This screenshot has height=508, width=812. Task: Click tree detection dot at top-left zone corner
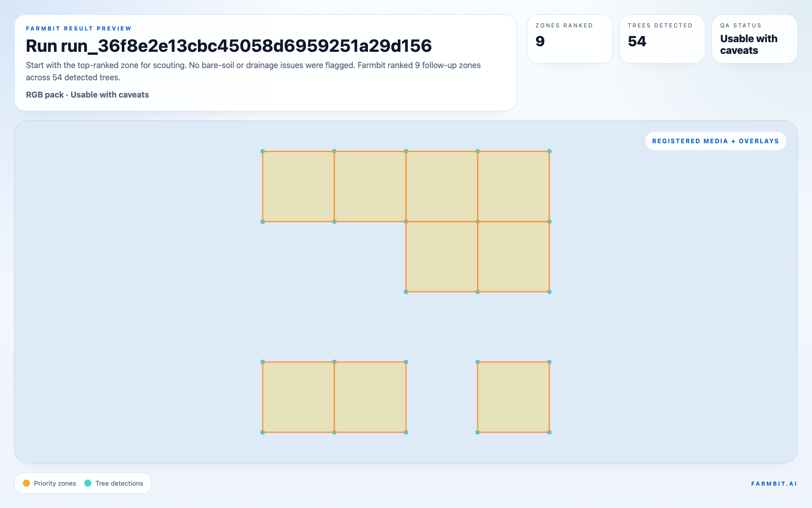point(262,151)
